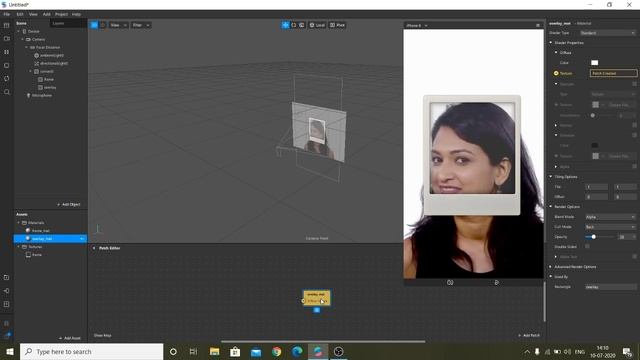Click the split panel icon in lower left sidebar
640x360 pixels.
7,304
